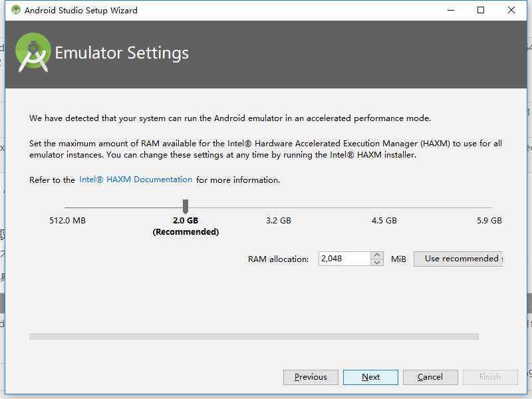This screenshot has height=399, width=532.
Task: Click the MiB unit label
Action: pyautogui.click(x=398, y=259)
